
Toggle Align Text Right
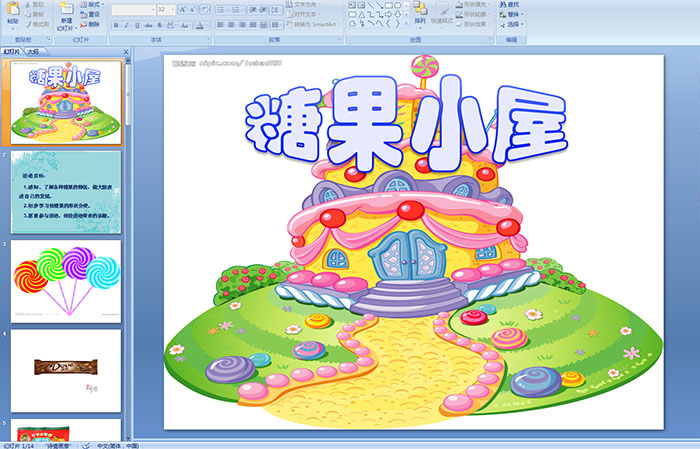pyautogui.click(x=242, y=25)
